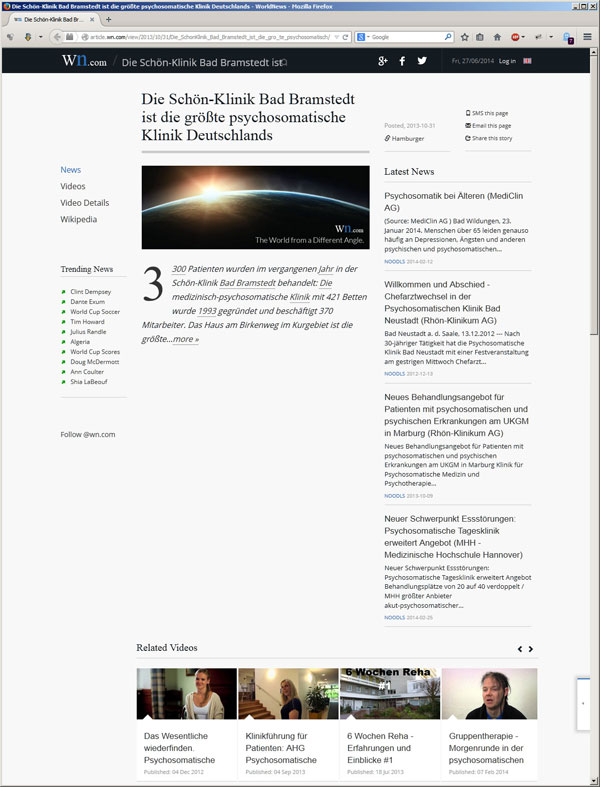Open trending topic Ann Coulter
Image resolution: width=600 pixels, height=787 pixels.
87,372
